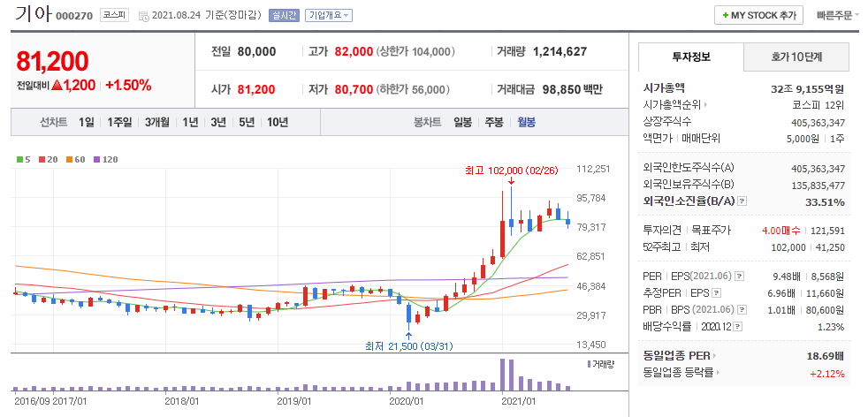The height and width of the screenshot is (417, 868).
Task: Open the 시가총액순위 link
Action: click(674, 104)
